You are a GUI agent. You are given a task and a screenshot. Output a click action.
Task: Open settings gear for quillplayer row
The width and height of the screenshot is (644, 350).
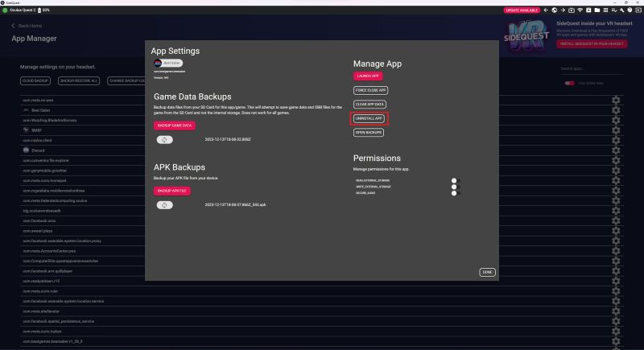616,271
